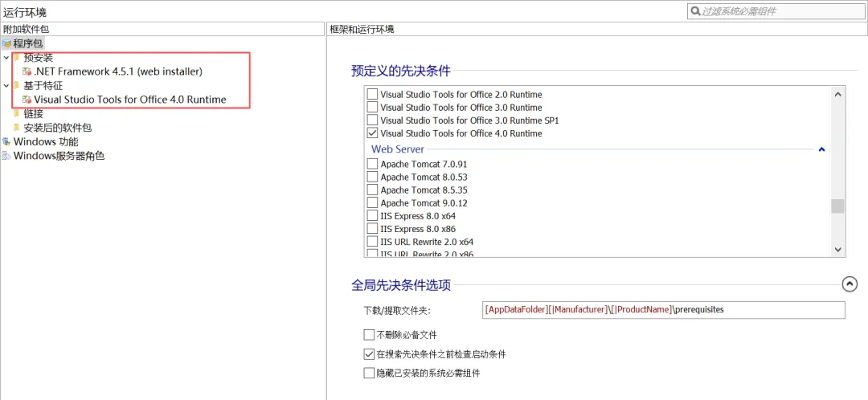The image size is (868, 400).
Task: Select .NET Framework 4.5.1 (web installer)
Action: [x=118, y=71]
